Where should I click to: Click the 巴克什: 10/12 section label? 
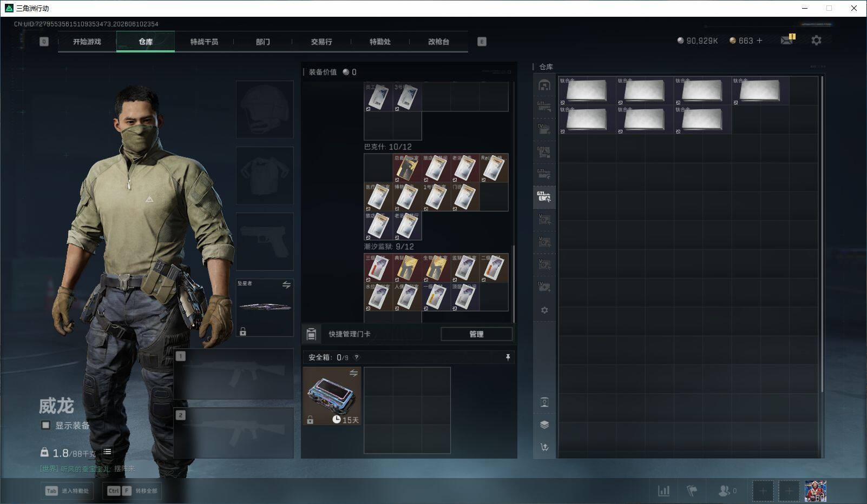tap(388, 147)
